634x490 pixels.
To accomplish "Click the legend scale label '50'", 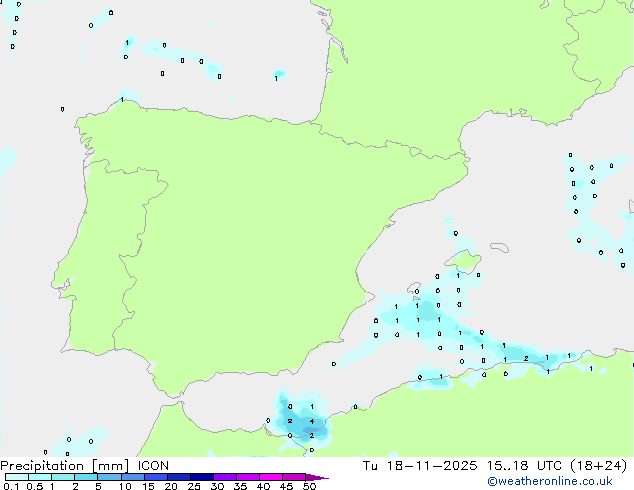I will (x=309, y=486).
